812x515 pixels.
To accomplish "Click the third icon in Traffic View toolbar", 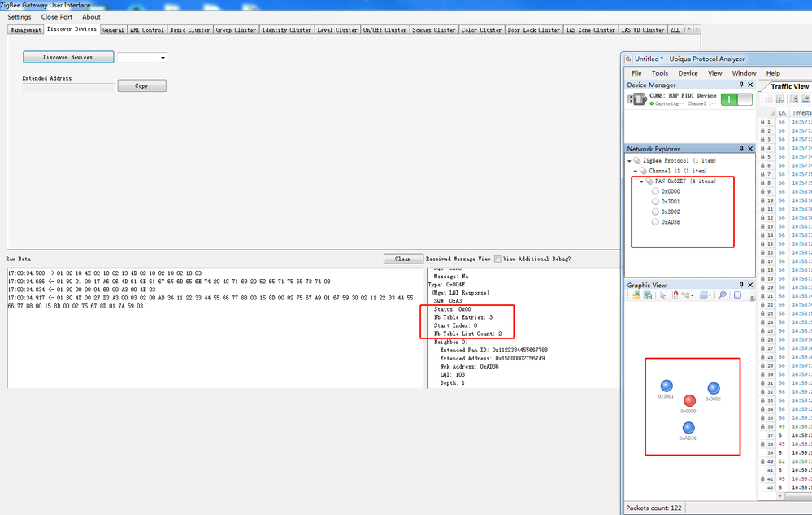I will click(794, 99).
